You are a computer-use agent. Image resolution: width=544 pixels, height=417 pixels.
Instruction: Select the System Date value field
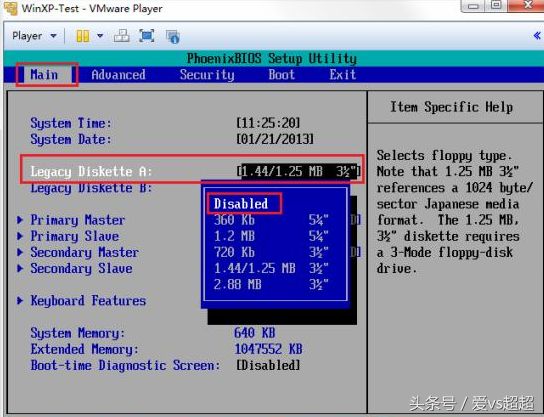(274, 139)
